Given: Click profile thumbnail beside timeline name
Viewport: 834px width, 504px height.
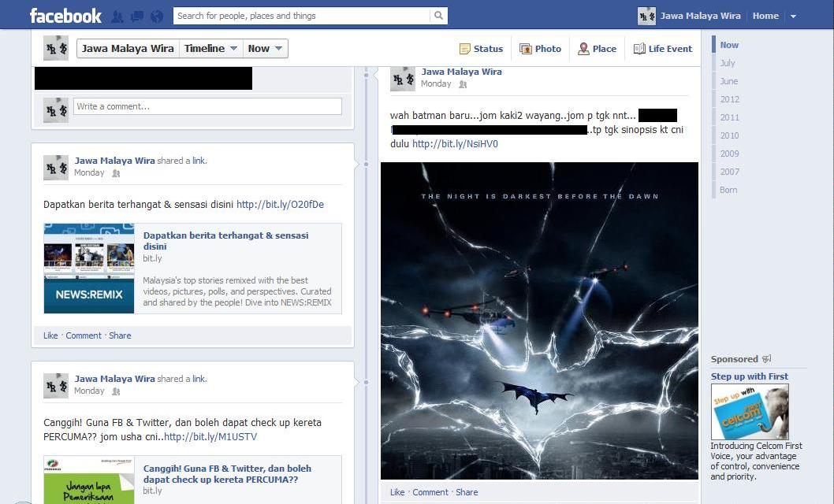Looking at the screenshot, I should click(x=56, y=48).
